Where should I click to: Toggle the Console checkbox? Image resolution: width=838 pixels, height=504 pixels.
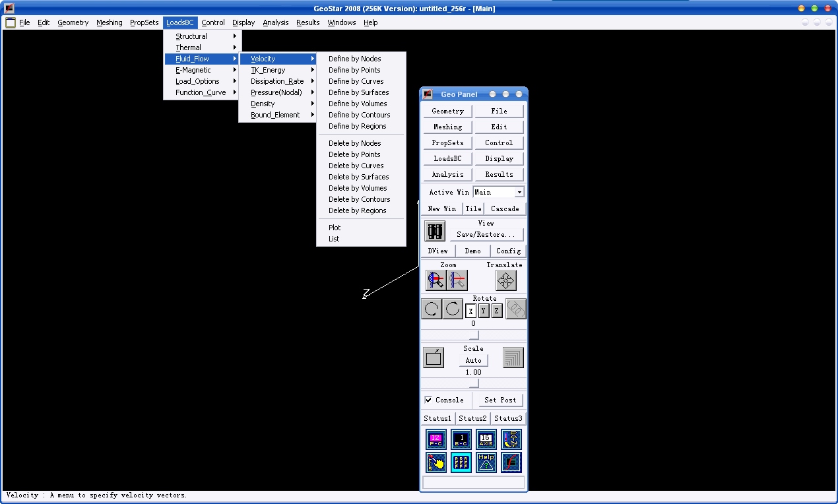tap(428, 400)
